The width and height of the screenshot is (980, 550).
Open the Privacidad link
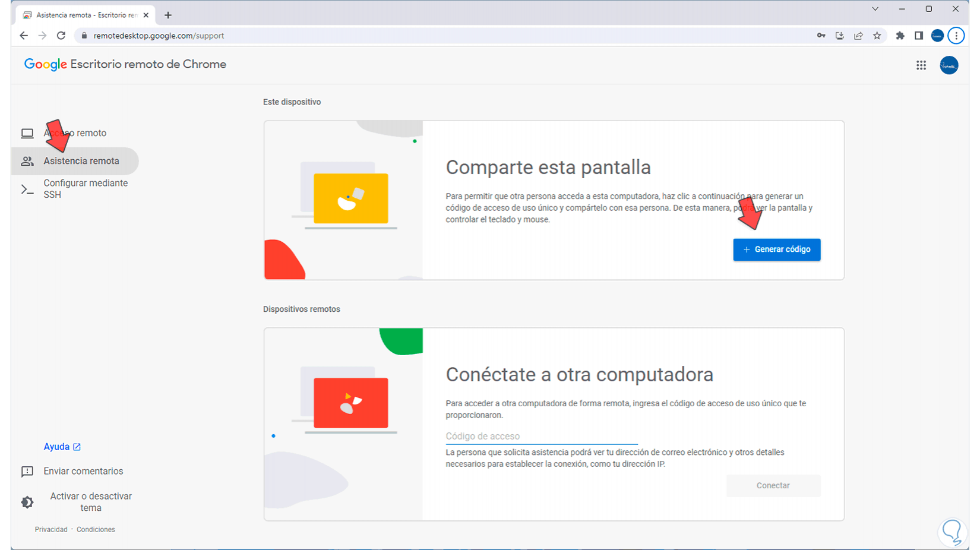[51, 529]
